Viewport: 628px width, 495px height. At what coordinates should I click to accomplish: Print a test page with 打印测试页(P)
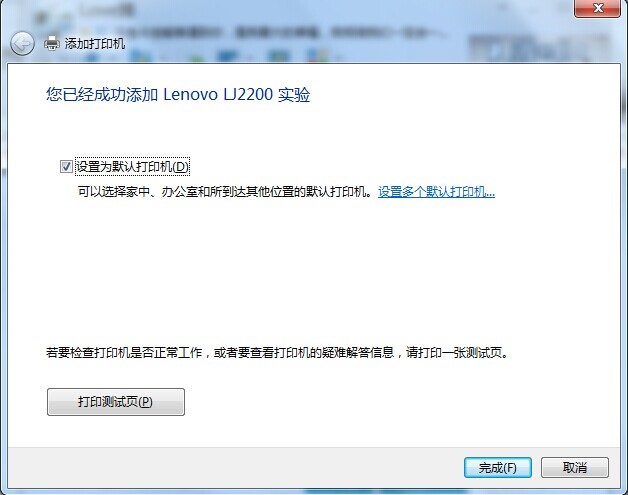coord(116,402)
